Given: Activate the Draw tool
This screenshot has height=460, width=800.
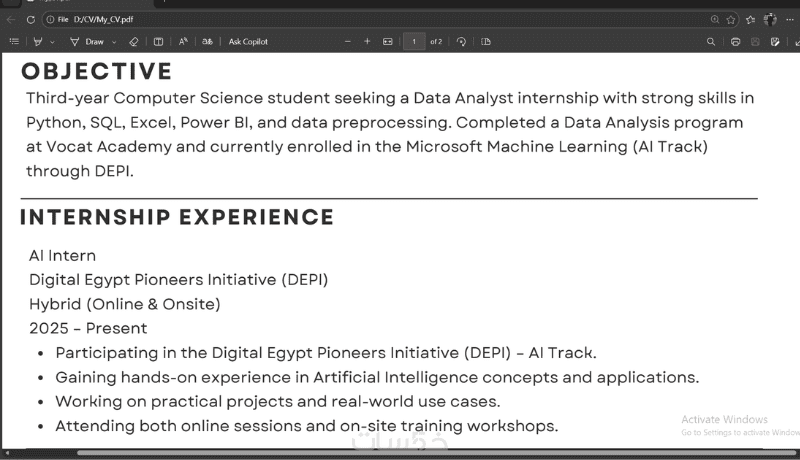Looking at the screenshot, I should [x=89, y=42].
